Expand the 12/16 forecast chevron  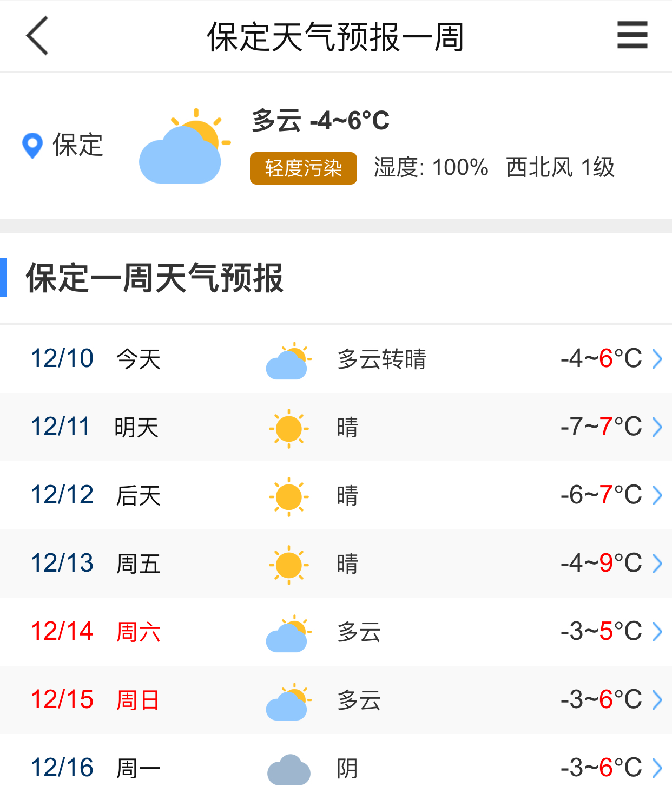point(657,768)
